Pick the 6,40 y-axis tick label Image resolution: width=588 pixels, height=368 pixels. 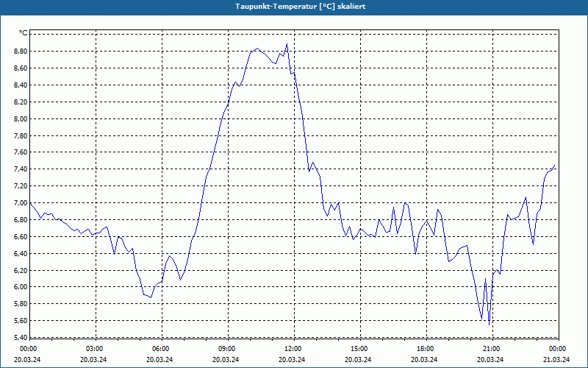21,253
